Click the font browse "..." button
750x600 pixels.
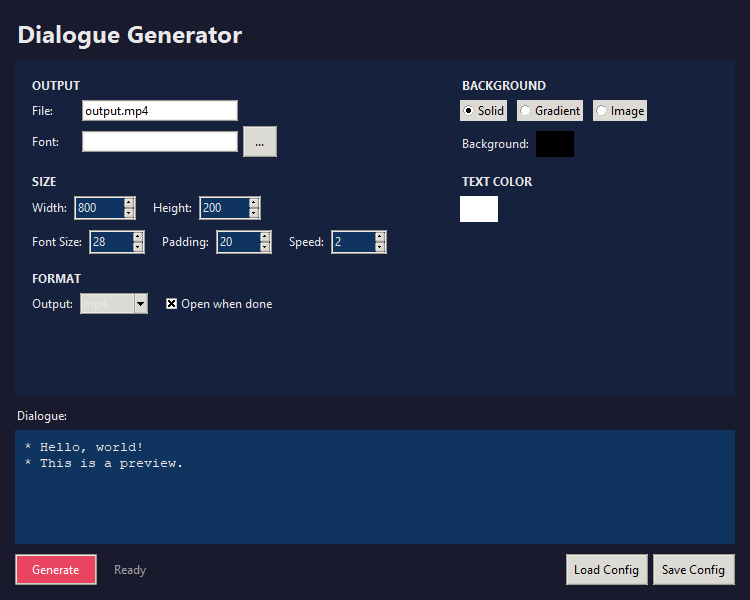(x=260, y=142)
